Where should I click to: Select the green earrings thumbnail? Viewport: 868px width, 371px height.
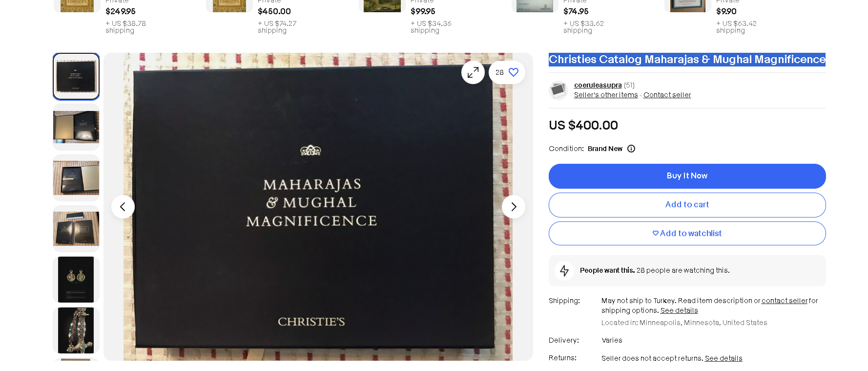pos(76,280)
